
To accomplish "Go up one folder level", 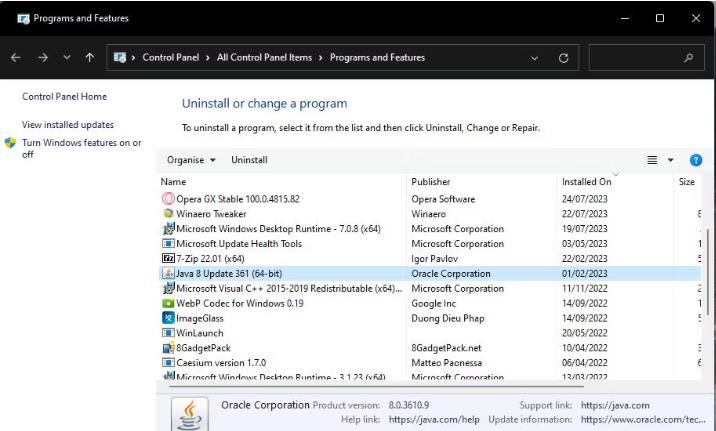I will pyautogui.click(x=90, y=58).
